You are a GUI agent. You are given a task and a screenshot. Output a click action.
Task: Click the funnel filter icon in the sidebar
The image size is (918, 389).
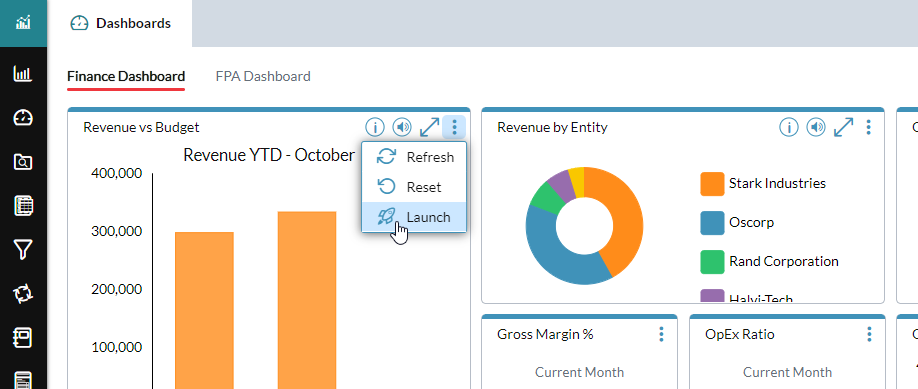[x=23, y=250]
